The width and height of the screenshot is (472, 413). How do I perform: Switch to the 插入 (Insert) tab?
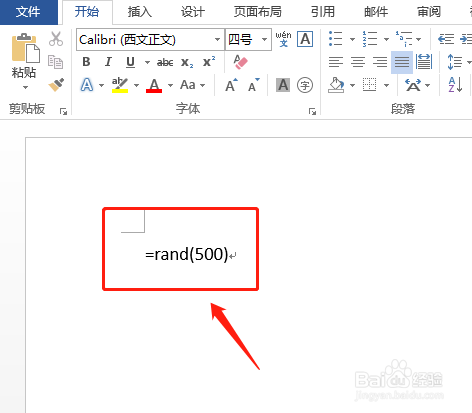[x=140, y=12]
